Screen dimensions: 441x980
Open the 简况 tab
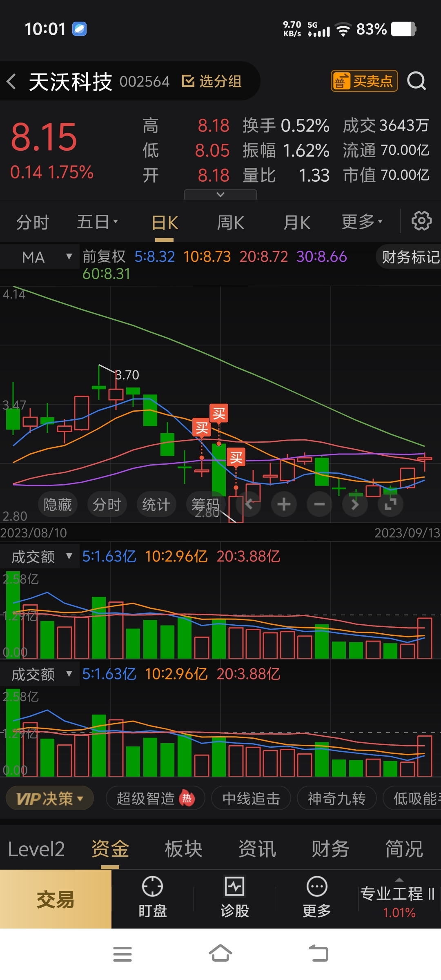coord(404,849)
